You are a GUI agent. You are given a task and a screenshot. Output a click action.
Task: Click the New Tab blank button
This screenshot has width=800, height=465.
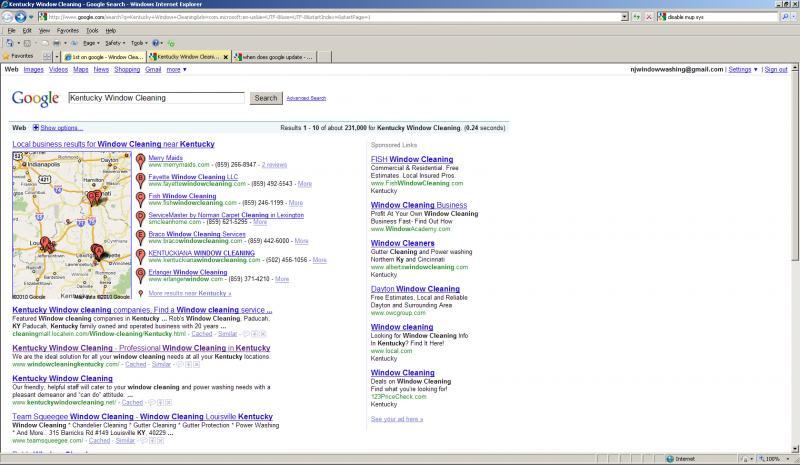tap(324, 57)
